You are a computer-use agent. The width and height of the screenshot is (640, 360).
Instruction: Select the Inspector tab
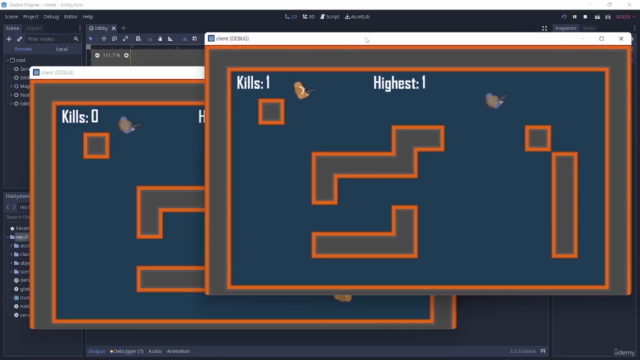pos(565,28)
